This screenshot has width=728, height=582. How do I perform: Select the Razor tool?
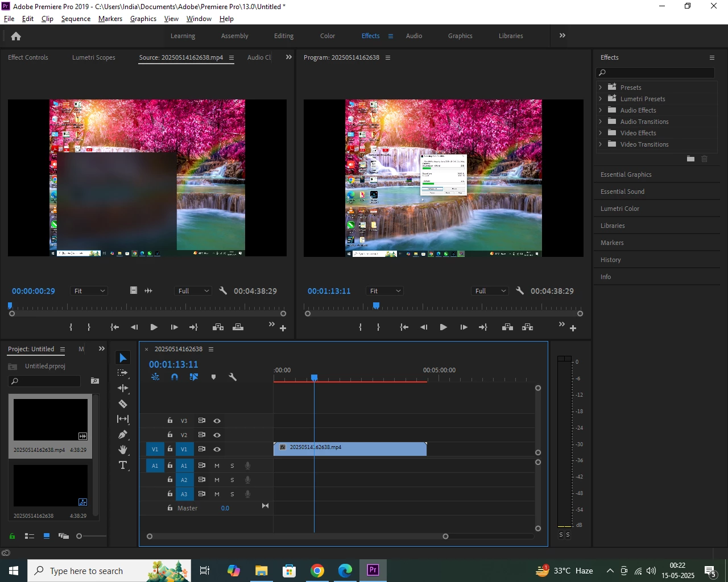click(123, 404)
